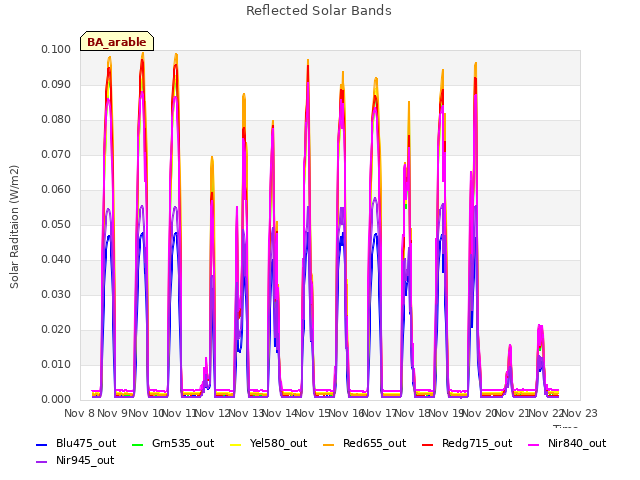Click the 0.070 y-axis tick label
640x480 pixels.
(x=56, y=155)
